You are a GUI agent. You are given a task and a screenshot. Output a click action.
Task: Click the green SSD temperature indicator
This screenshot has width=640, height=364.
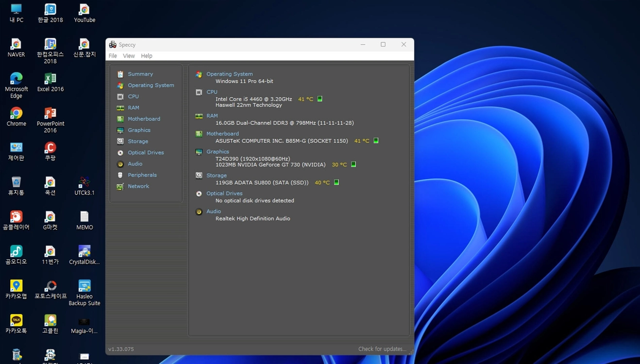[x=337, y=182]
